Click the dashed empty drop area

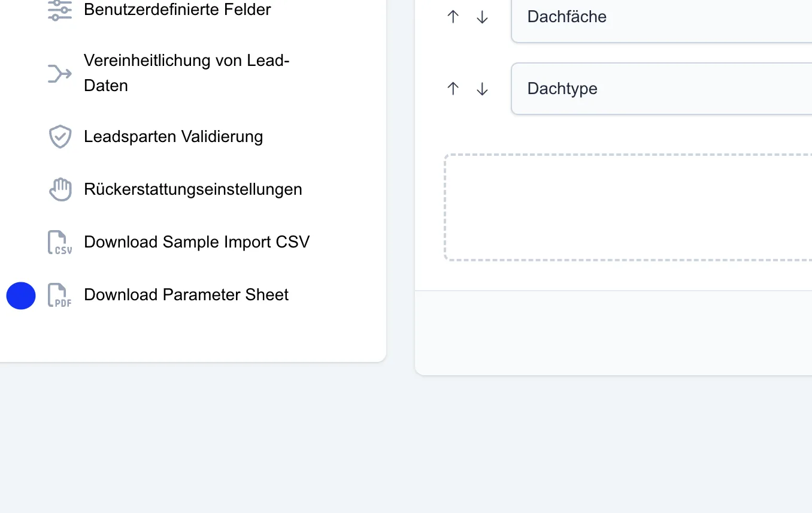(x=628, y=207)
